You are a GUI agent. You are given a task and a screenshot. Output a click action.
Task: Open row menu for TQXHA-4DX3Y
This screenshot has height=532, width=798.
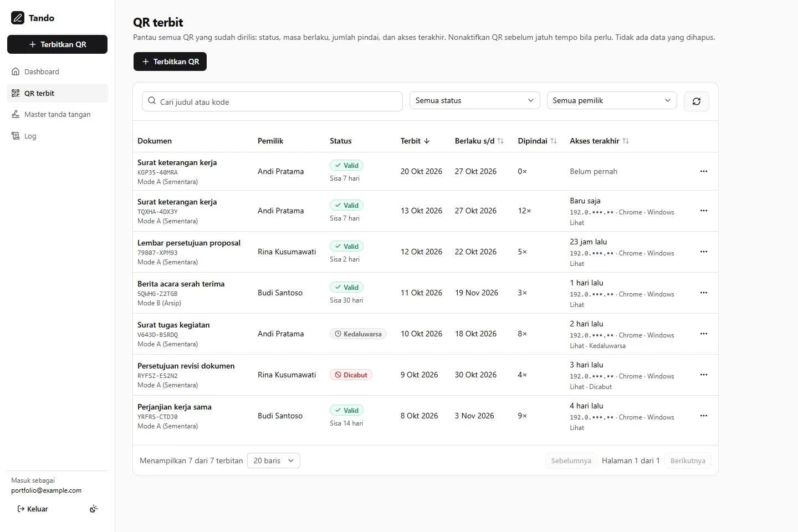point(704,211)
